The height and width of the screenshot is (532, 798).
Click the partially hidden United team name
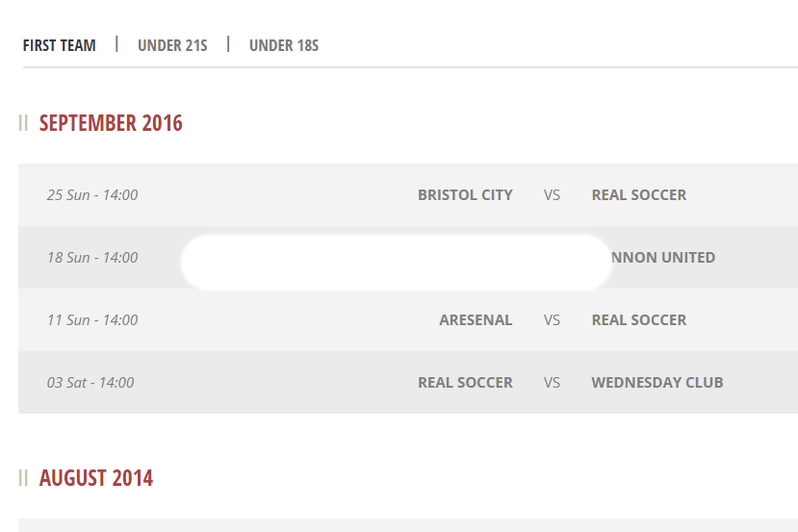664,258
